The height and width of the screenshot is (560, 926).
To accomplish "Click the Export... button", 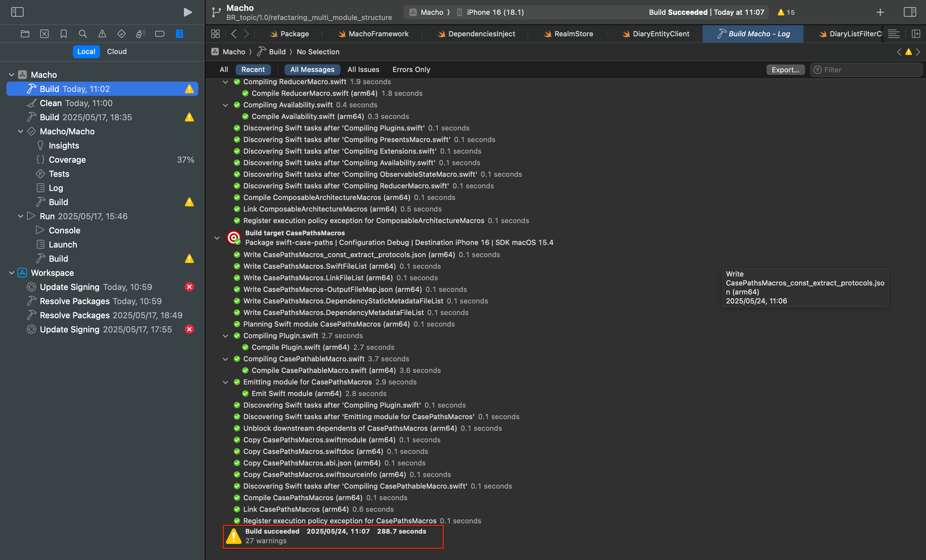I will click(785, 69).
